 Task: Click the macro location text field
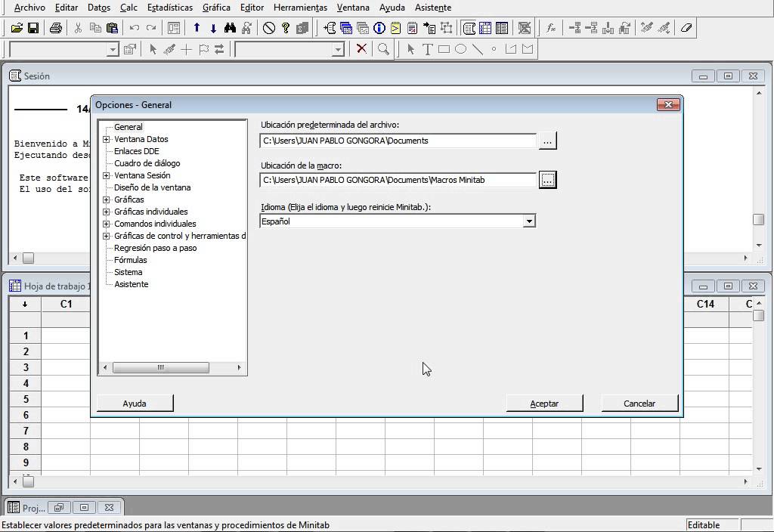(398, 180)
